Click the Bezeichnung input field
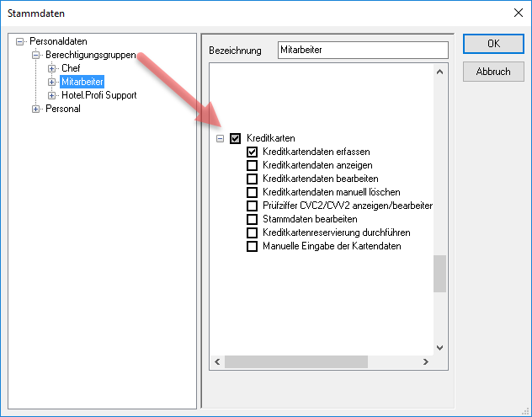This screenshot has height=417, width=532. point(363,50)
